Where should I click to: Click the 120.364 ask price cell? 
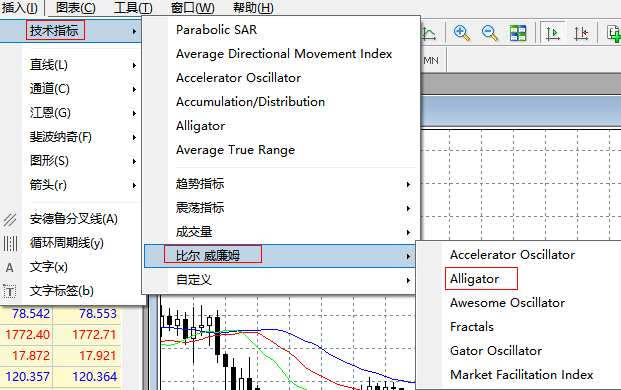(x=87, y=377)
